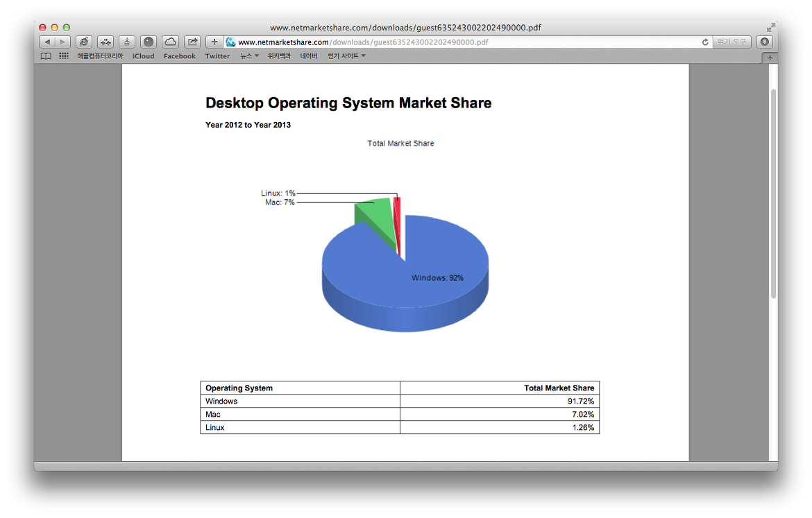
Task: Click the 읽기 도구 Reader button
Action: pyautogui.click(x=731, y=42)
